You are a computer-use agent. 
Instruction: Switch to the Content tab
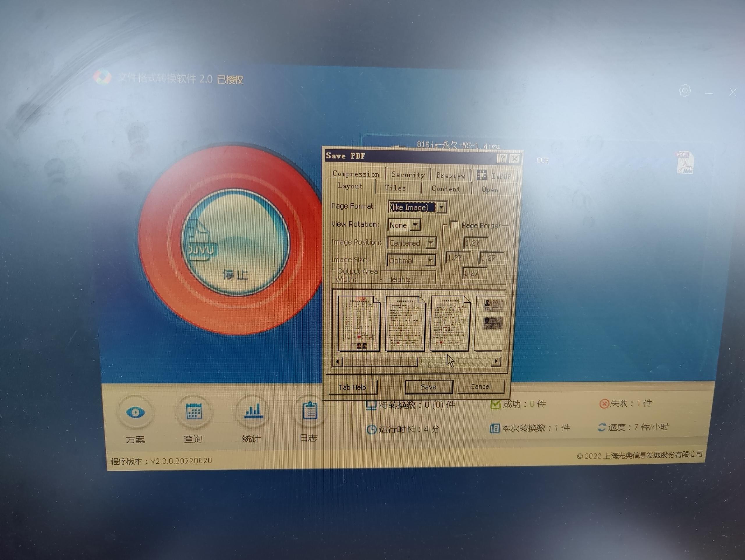pos(446,189)
